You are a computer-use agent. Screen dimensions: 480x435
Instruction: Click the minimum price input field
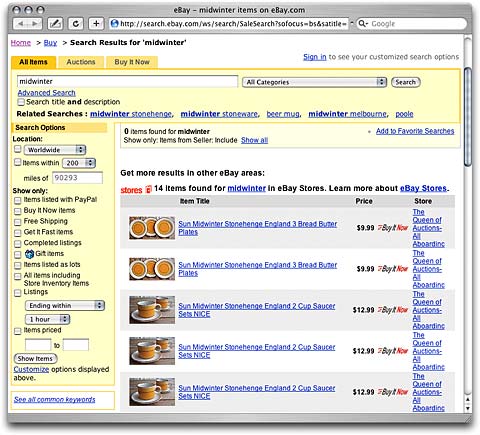tap(38, 345)
